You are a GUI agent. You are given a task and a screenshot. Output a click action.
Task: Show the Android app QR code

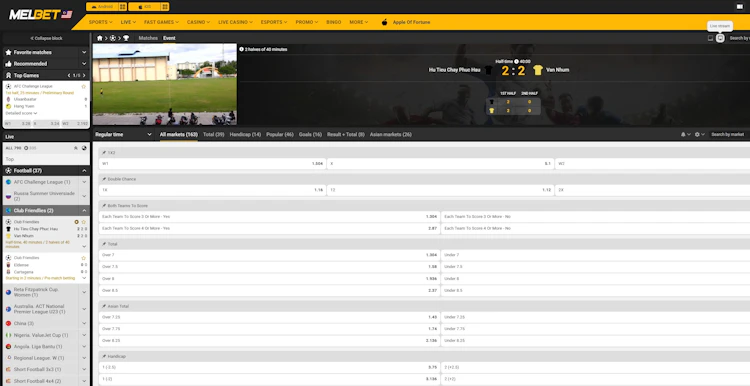[x=123, y=7]
